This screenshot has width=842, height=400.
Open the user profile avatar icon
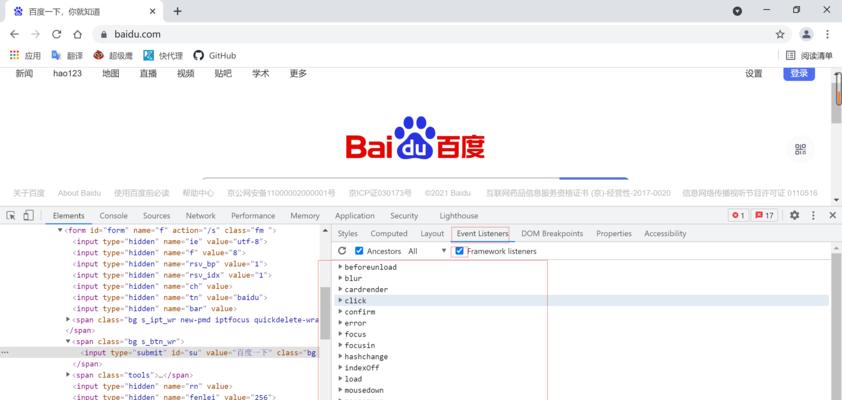click(x=806, y=34)
